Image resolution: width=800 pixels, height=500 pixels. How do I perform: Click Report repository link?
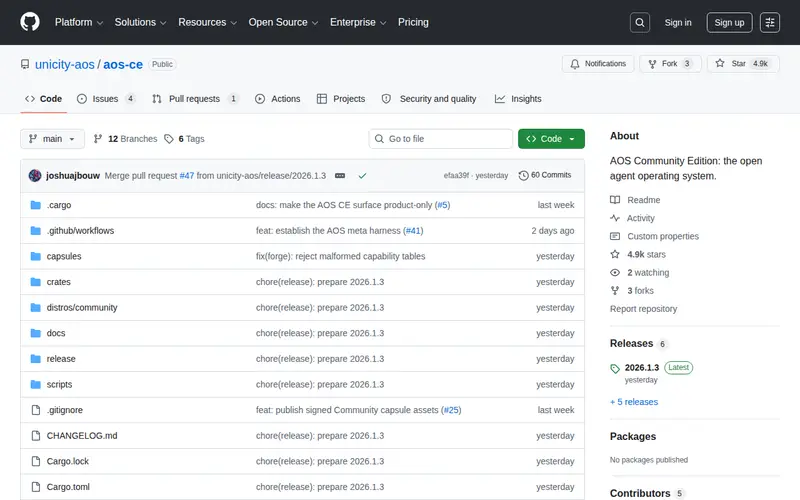coord(643,309)
